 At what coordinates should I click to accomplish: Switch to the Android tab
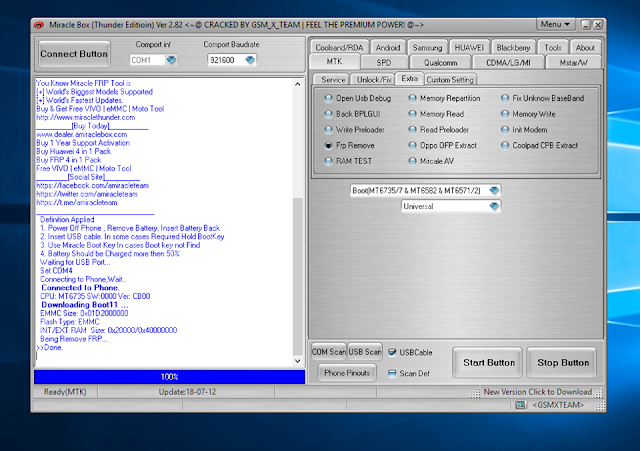pos(388,48)
